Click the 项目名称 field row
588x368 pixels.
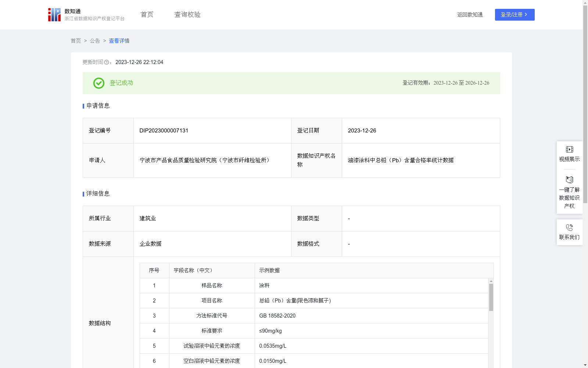(314, 301)
